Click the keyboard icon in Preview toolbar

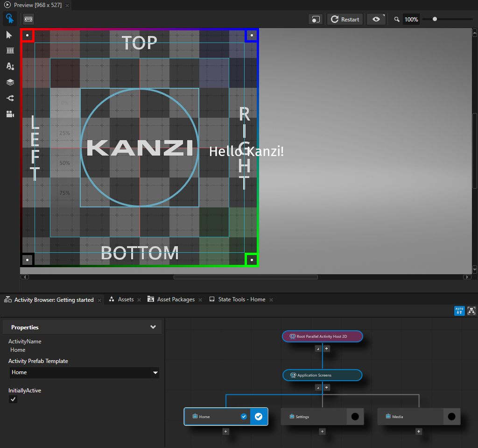coord(28,19)
